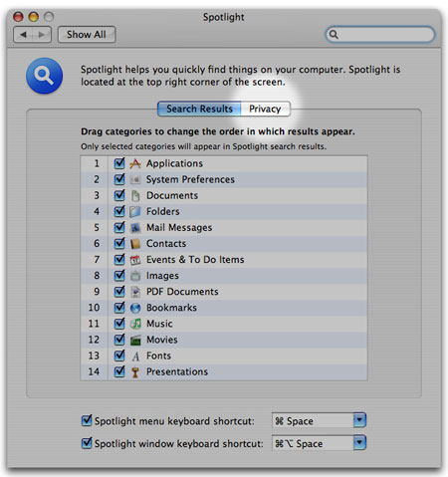The width and height of the screenshot is (448, 477).
Task: Uncheck the Presentations category checkbox
Action: pos(119,371)
